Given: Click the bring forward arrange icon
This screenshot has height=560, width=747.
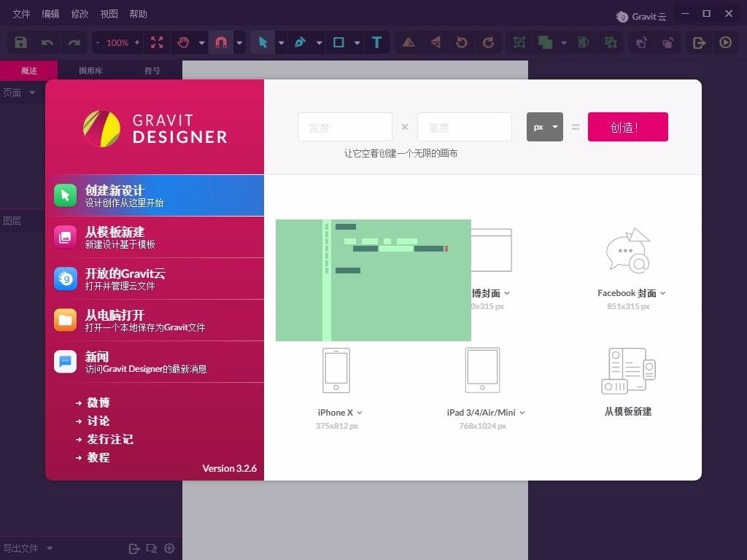Looking at the screenshot, I should coord(641,42).
